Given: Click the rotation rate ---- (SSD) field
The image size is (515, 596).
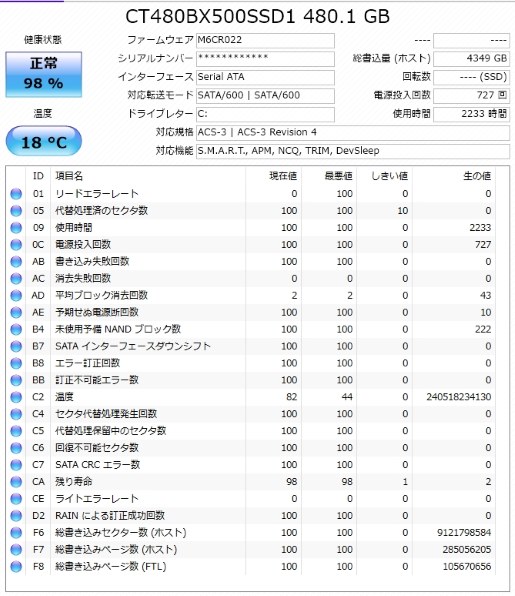Looking at the screenshot, I should (x=471, y=77).
